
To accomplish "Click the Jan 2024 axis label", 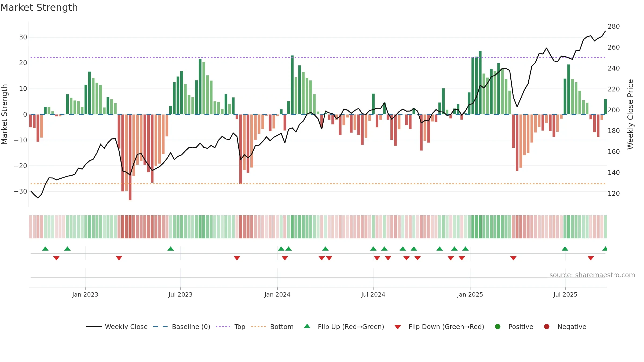I will click(277, 294).
